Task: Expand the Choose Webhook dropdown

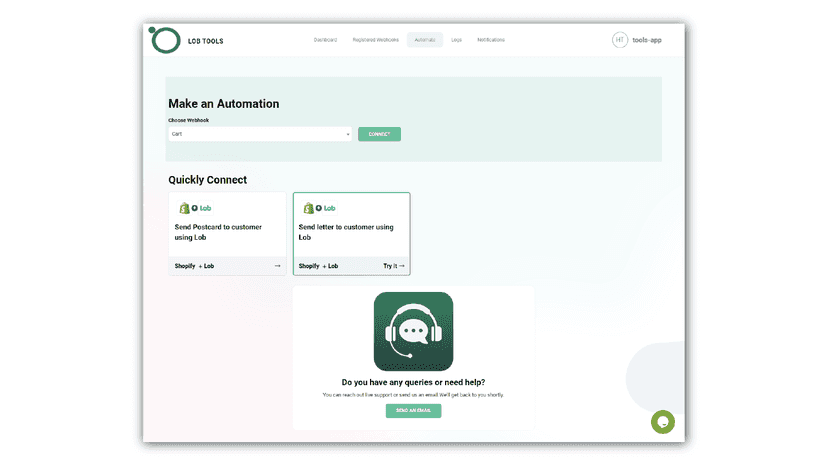Action: [260, 134]
